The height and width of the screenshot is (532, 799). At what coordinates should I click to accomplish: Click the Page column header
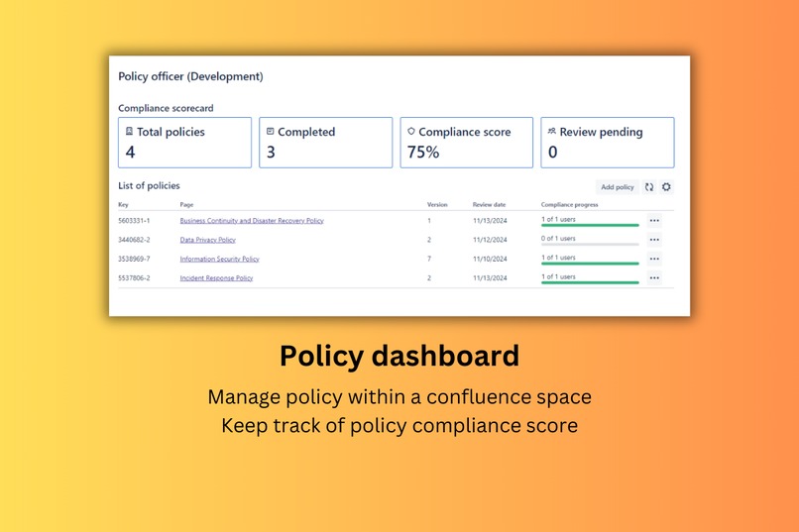[x=186, y=205]
